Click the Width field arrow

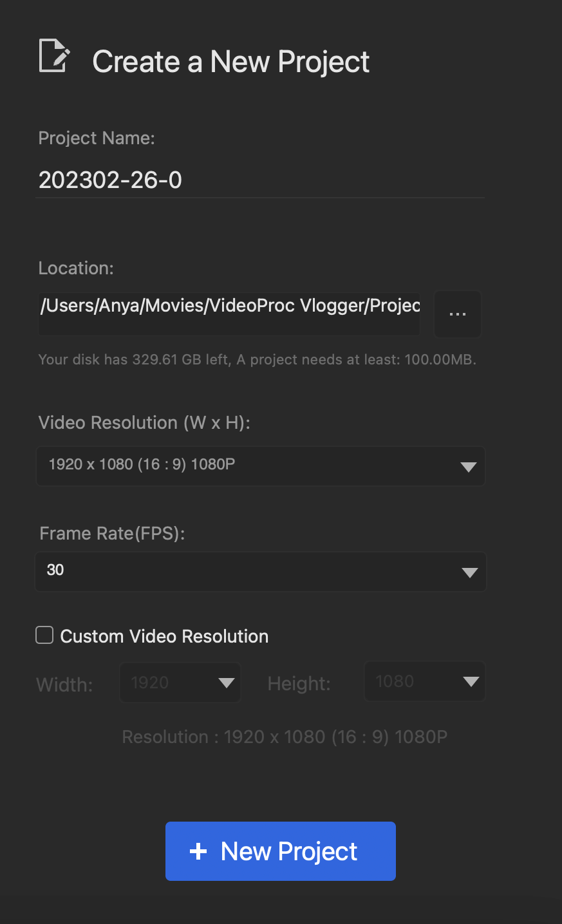(226, 683)
